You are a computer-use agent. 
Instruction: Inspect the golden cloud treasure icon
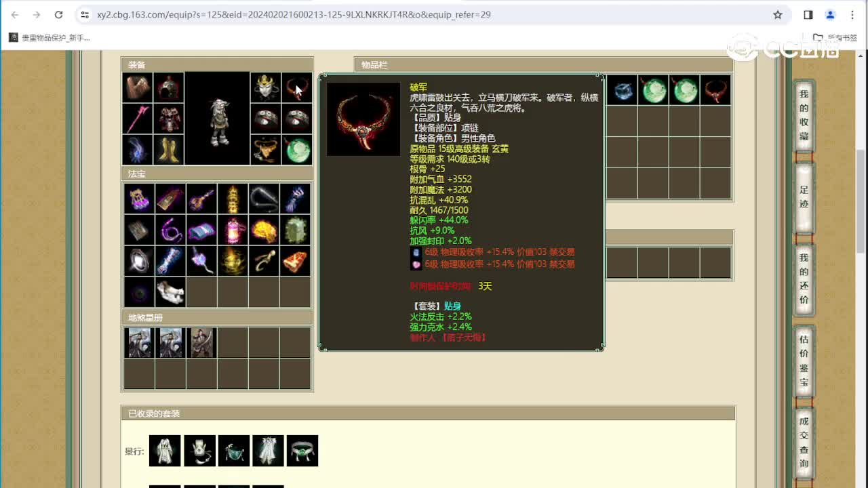264,230
